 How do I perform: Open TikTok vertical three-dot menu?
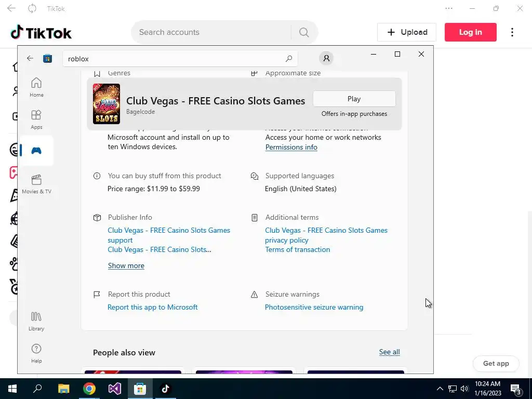512,32
